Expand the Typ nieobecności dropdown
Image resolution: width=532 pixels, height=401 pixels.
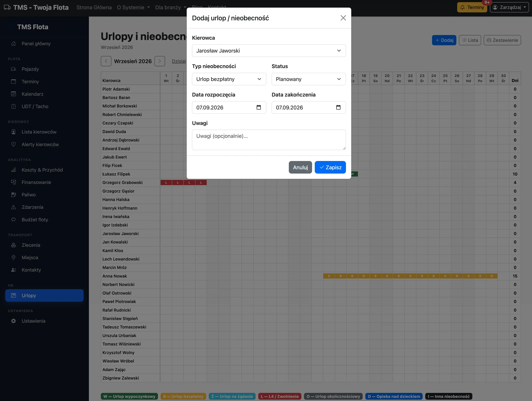[x=229, y=79]
